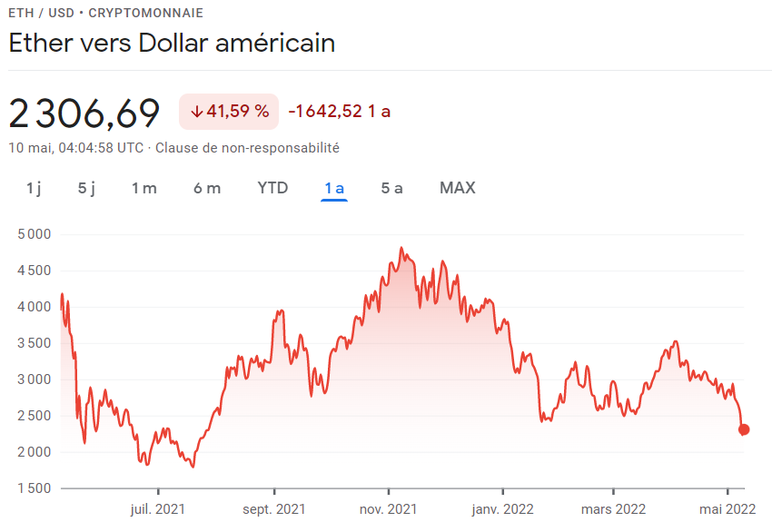Screen dimensions: 772x532
Task: Click the -1642,52 1 a change text
Action: [340, 112]
